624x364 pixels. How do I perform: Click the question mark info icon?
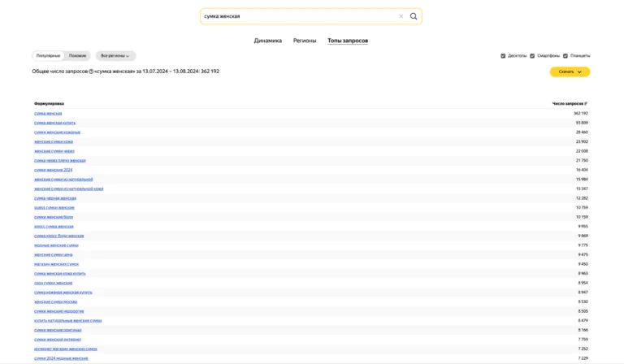coord(91,71)
